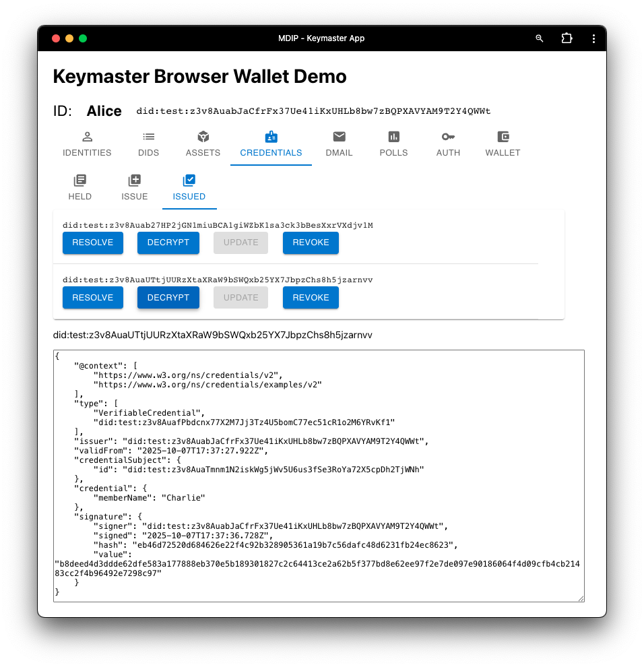Switch to the Issue credential tab
The height and width of the screenshot is (667, 644).
[x=135, y=187]
